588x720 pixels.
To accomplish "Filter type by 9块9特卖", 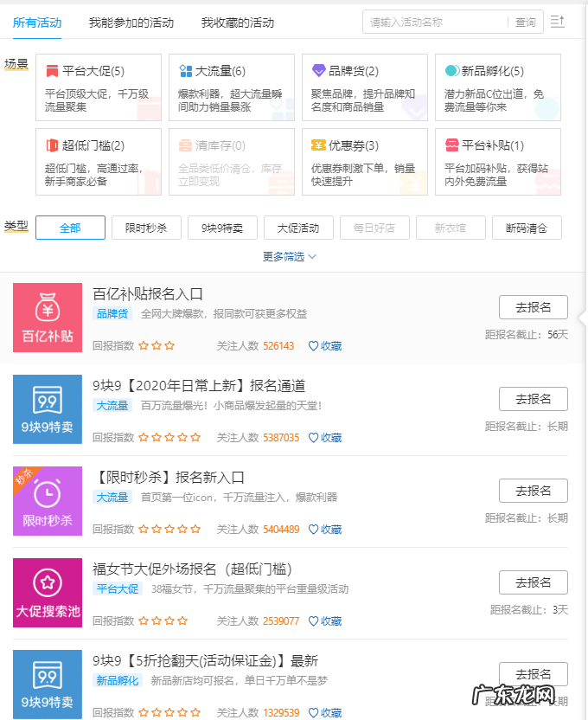I will pyautogui.click(x=222, y=228).
